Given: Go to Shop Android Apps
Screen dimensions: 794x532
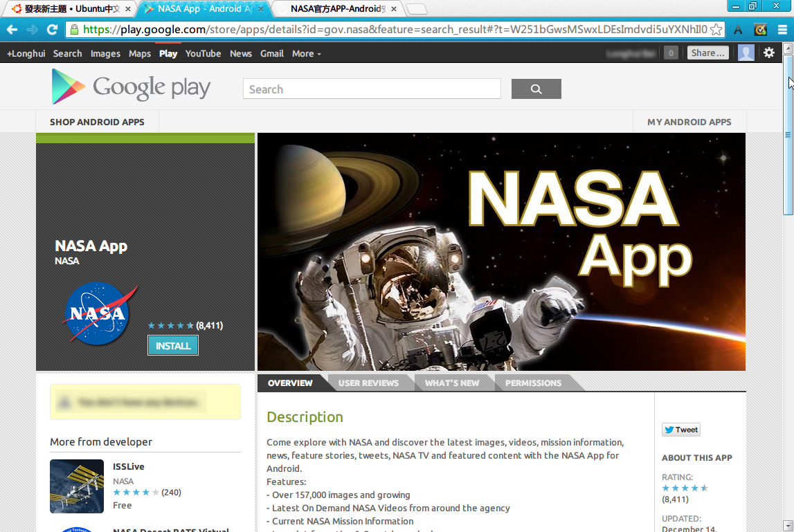Looking at the screenshot, I should pyautogui.click(x=97, y=122).
